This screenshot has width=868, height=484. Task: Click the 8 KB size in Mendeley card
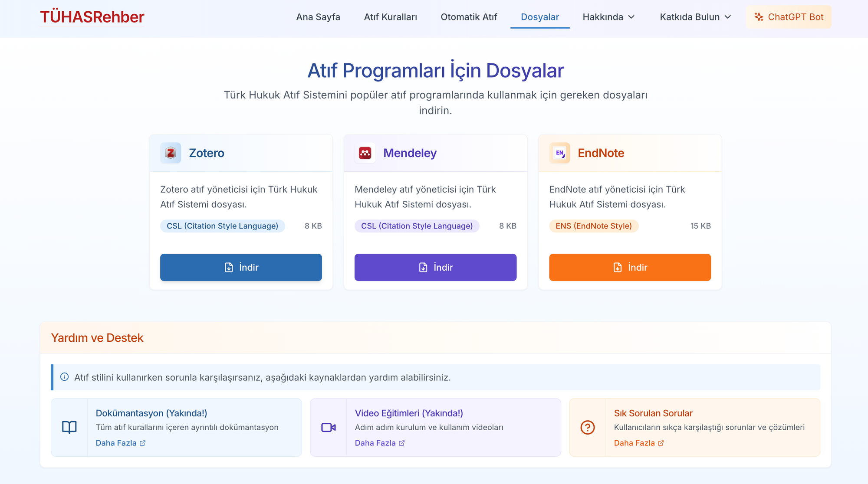(507, 226)
